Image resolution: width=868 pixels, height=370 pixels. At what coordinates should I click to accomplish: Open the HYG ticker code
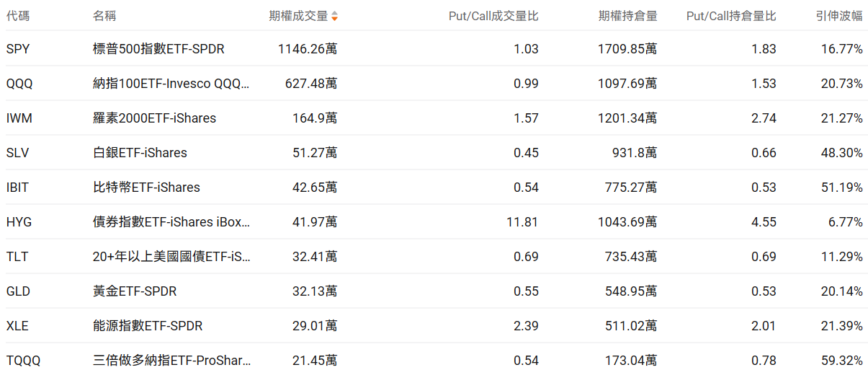click(x=19, y=222)
